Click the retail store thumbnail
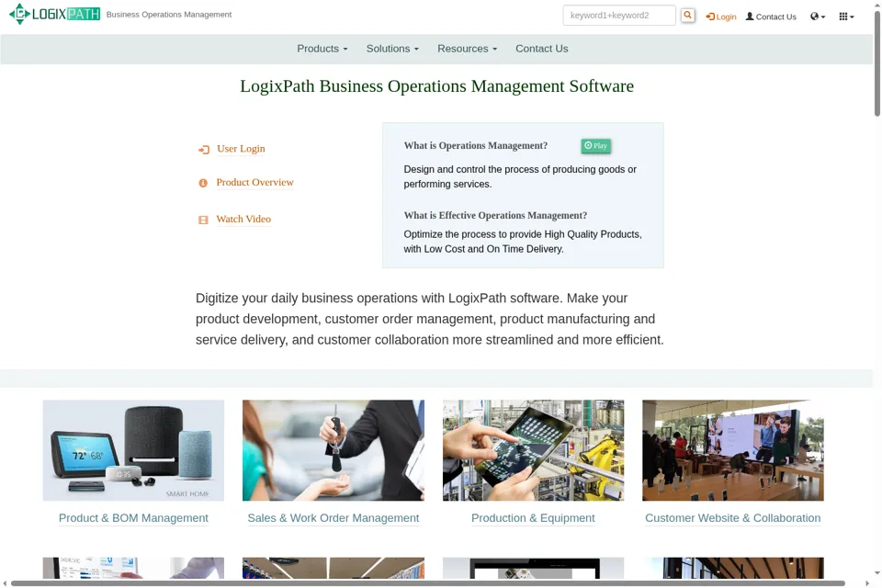Viewport: 882px width, 588px height. click(x=733, y=450)
